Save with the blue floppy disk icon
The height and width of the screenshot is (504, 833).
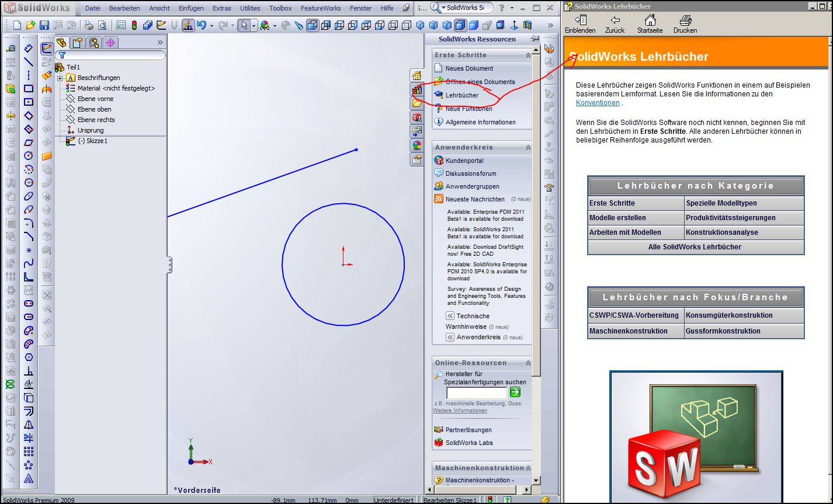click(44, 25)
